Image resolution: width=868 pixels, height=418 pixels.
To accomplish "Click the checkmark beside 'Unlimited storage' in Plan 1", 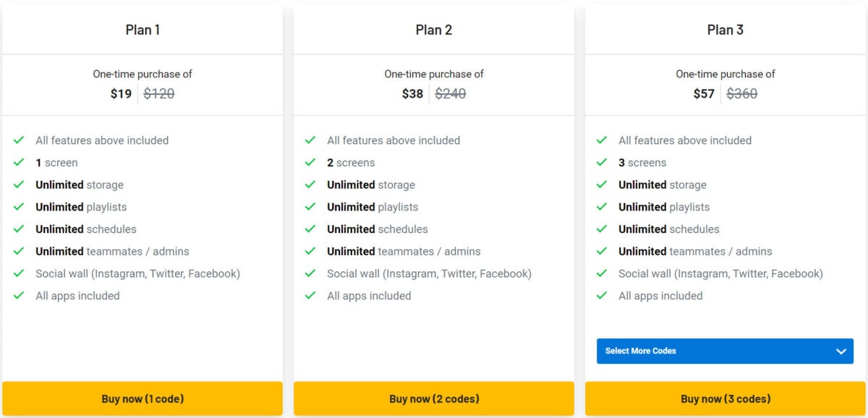I will (21, 185).
